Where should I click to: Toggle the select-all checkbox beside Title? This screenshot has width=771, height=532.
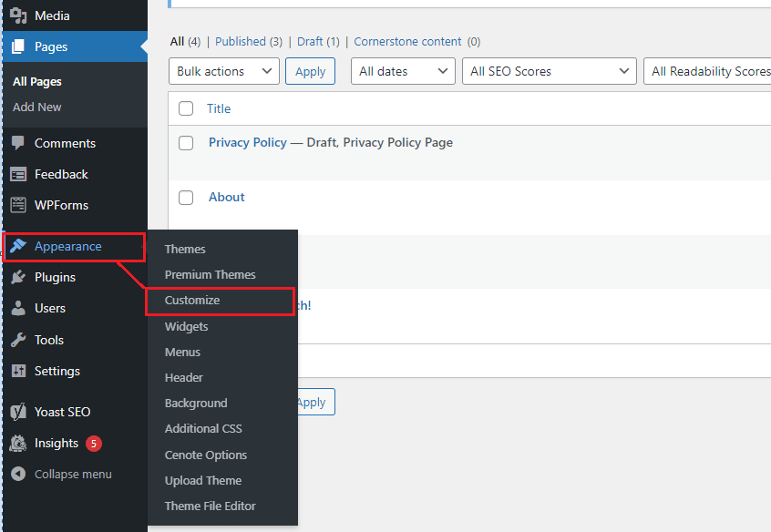186,108
